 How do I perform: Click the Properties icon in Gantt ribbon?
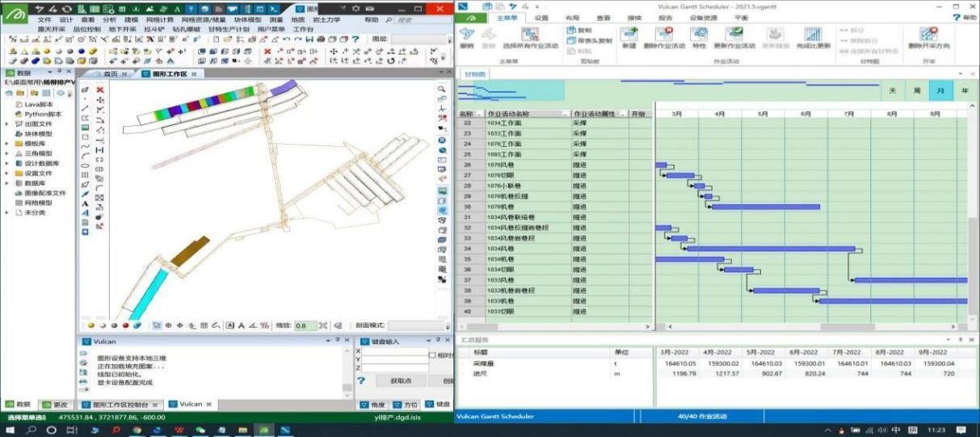pyautogui.click(x=699, y=34)
